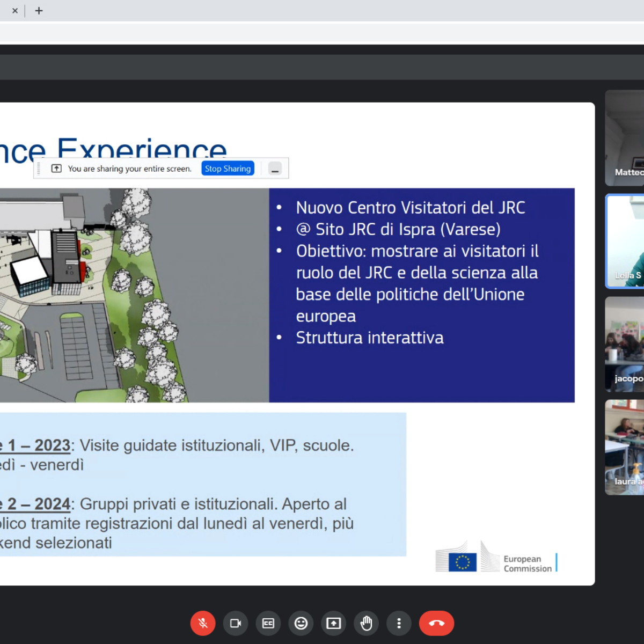Hide the screen sharing notification bar
This screenshot has height=644, width=644.
tap(275, 169)
